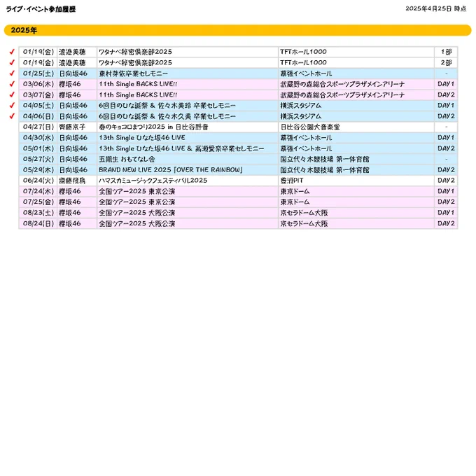Click the 佐々木久美 卒業セレモニー event cell
Screen dimensions: 476x476
click(x=188, y=116)
